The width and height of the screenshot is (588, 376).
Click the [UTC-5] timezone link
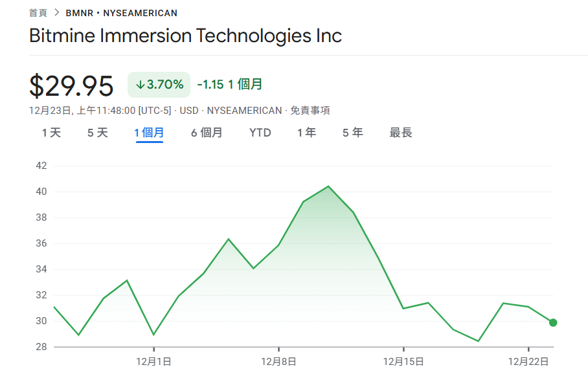click(x=155, y=110)
